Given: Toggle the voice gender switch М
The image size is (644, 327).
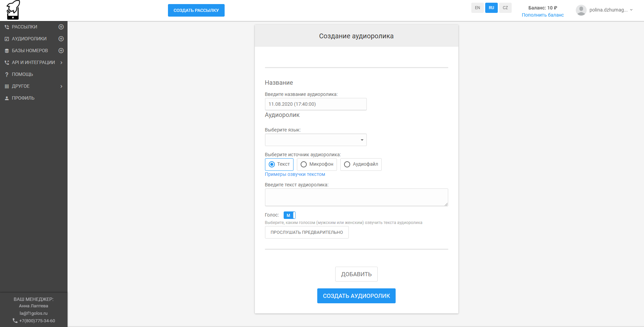Looking at the screenshot, I should click(289, 215).
